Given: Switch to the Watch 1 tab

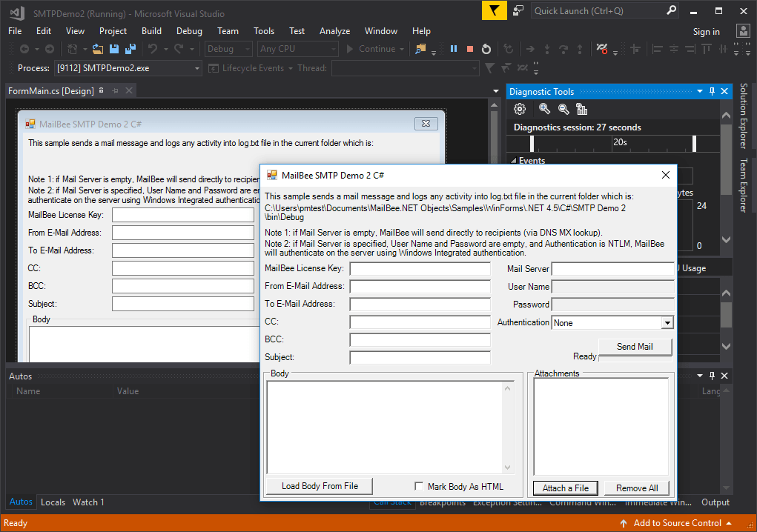Looking at the screenshot, I should (88, 502).
